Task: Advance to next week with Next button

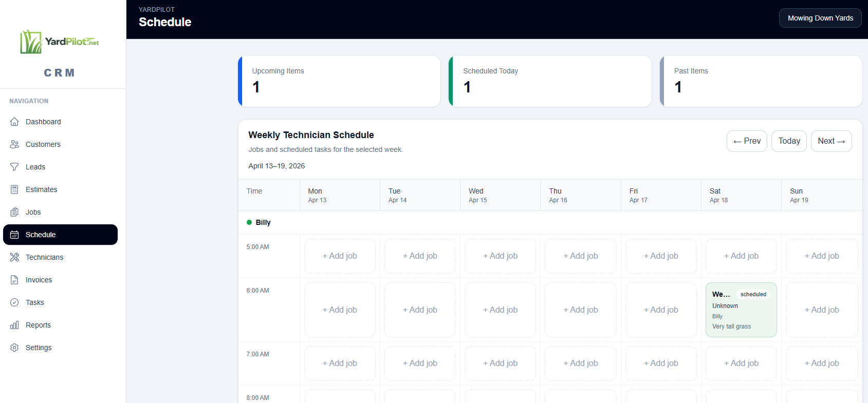Action: tap(830, 141)
